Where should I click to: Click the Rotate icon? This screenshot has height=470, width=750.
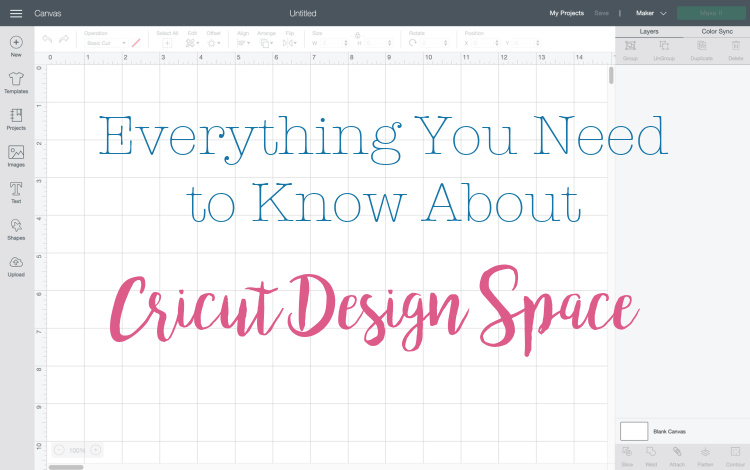[x=413, y=43]
